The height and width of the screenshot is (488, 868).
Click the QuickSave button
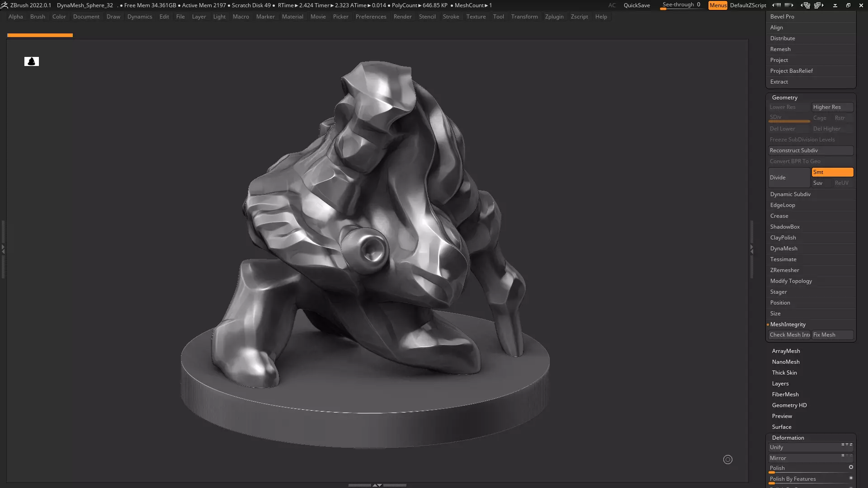click(x=637, y=5)
